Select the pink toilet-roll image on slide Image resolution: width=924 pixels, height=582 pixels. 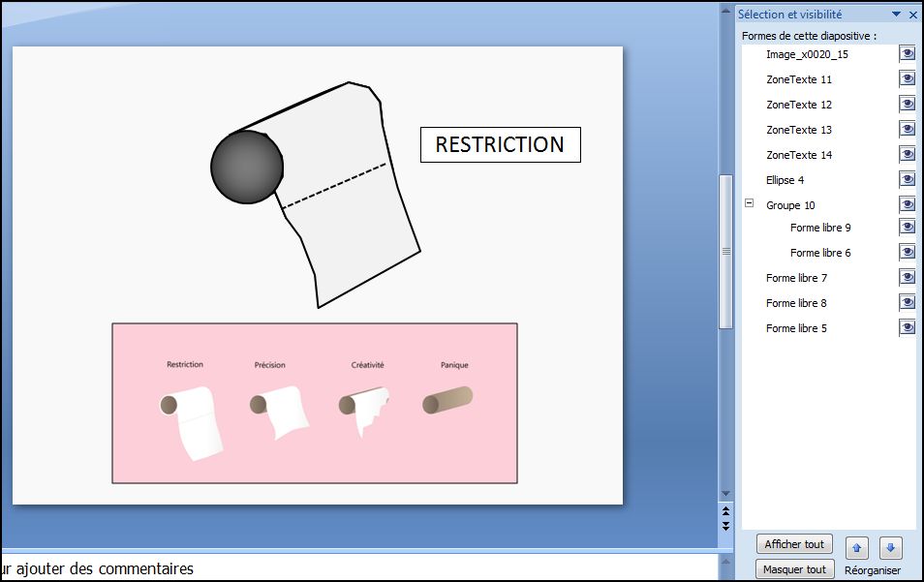pyautogui.click(x=315, y=403)
